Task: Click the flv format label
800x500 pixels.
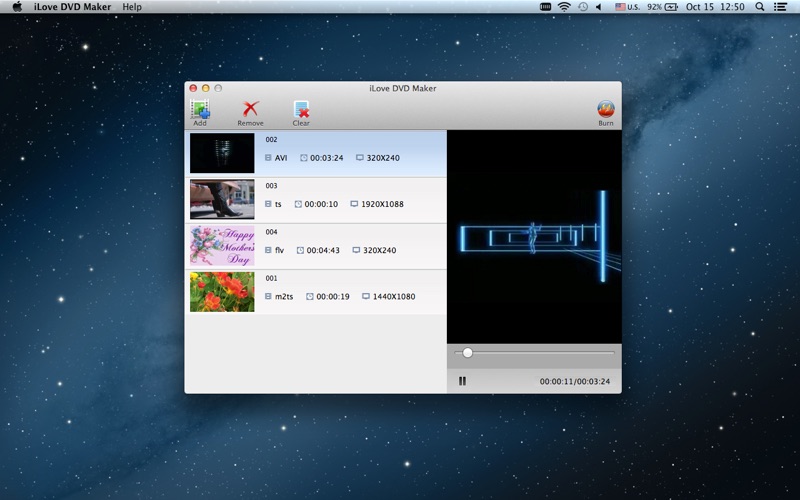Action: (x=279, y=251)
